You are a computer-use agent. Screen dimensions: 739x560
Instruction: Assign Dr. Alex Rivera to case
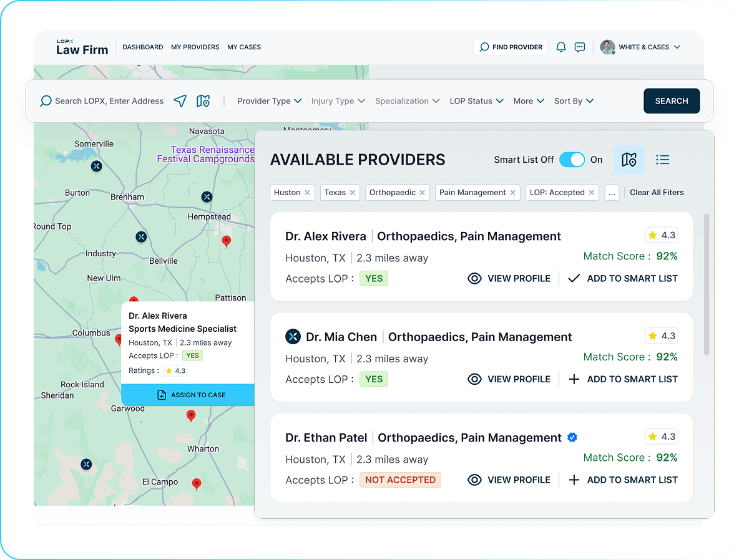point(188,395)
